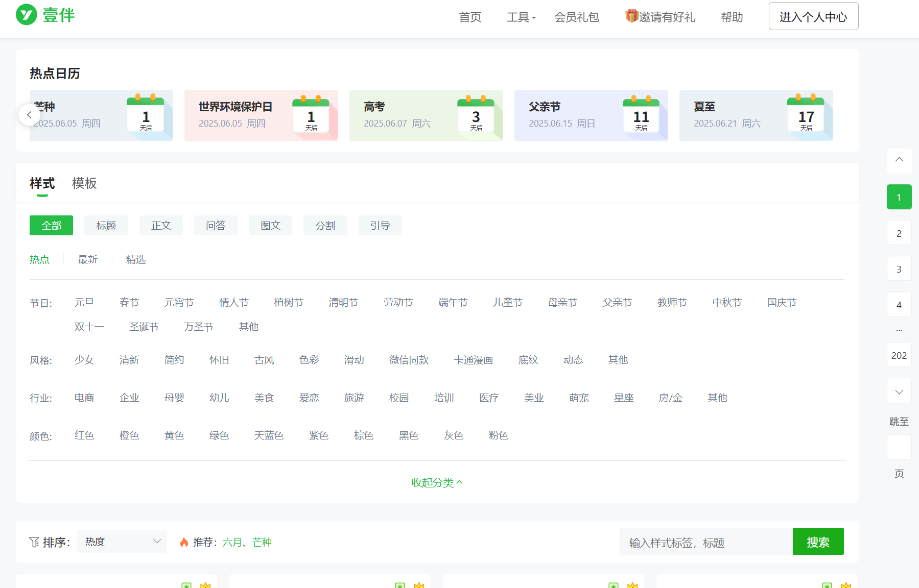Filter by 卡通漫画 style
Image resolution: width=919 pixels, height=588 pixels.
coord(473,360)
